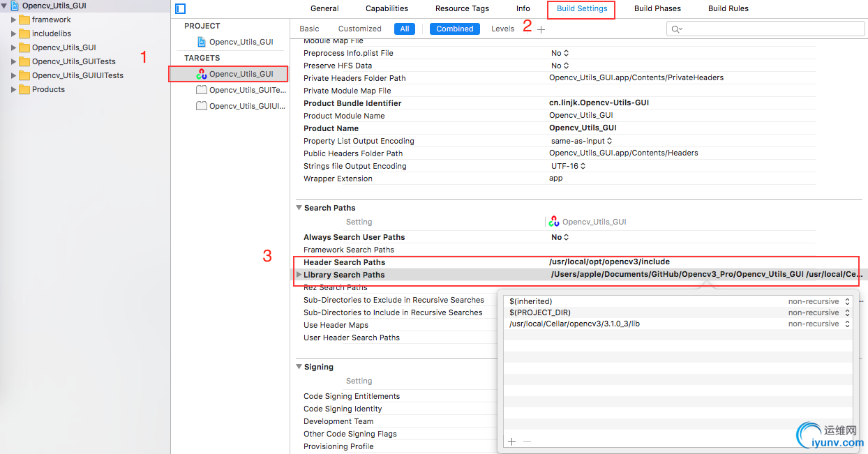Expand the Opencv_Utils_GUI source folder
Viewport: 868px width, 454px height.
click(13, 47)
